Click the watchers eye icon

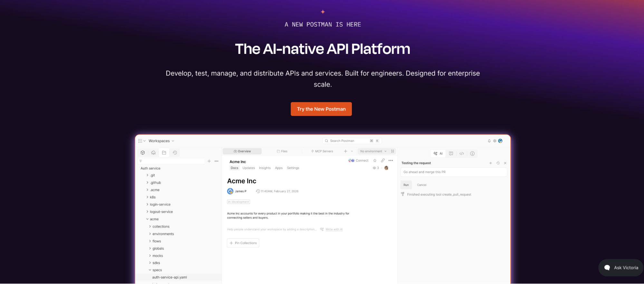374,168
